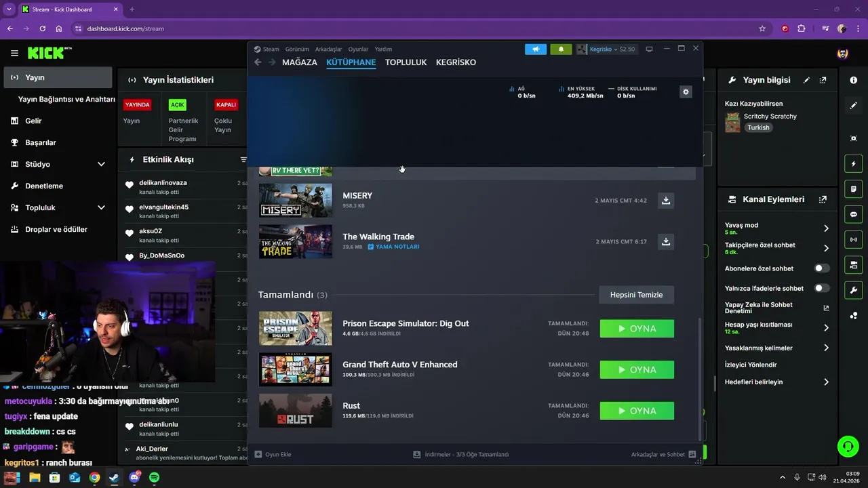Pop out the Kanal Eylemleri panel
Viewport: 868px width, 488px height.
pos(823,199)
